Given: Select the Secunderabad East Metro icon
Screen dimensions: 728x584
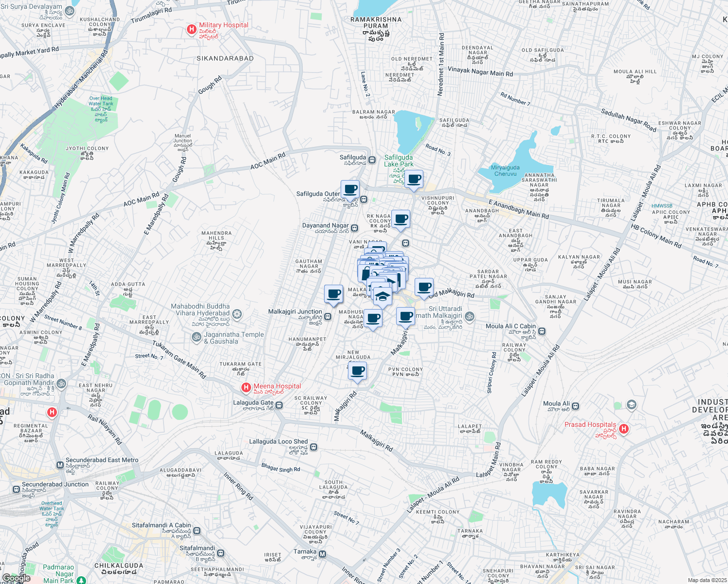Looking at the screenshot, I should 60,465.
